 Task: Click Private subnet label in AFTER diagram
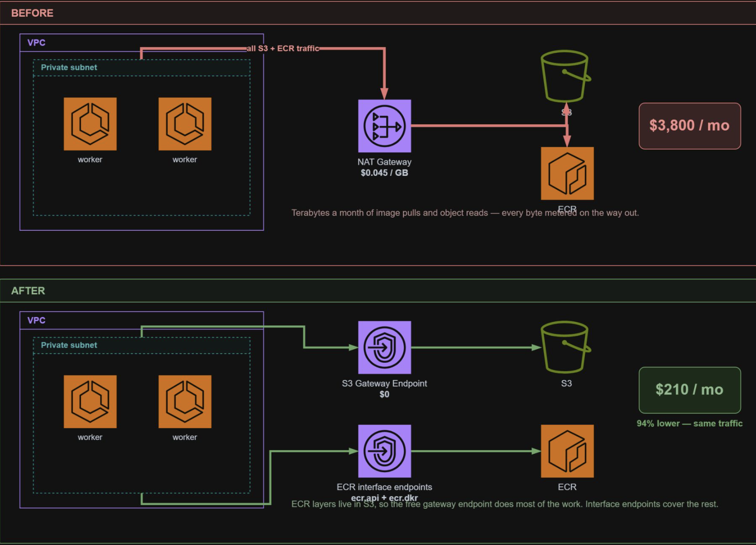coord(69,345)
